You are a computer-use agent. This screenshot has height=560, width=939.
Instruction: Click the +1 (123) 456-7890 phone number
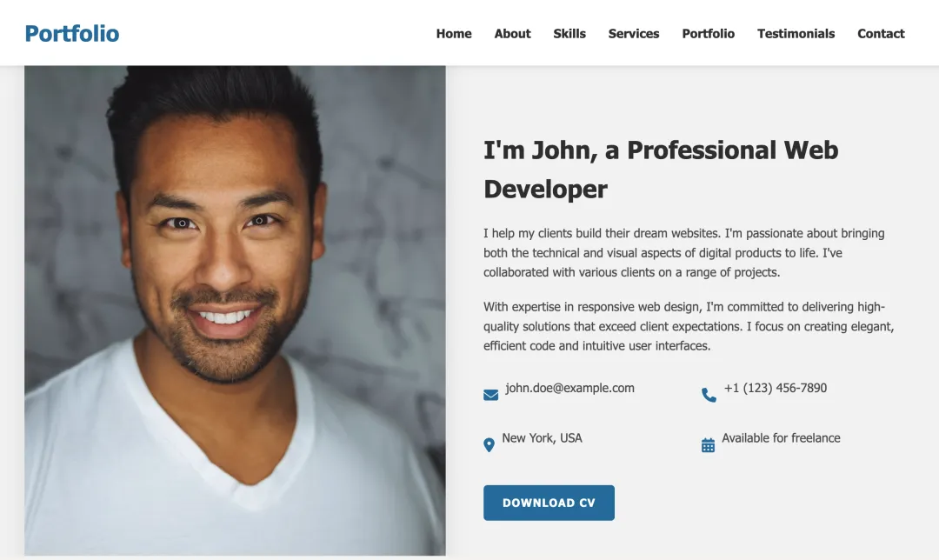pyautogui.click(x=776, y=388)
